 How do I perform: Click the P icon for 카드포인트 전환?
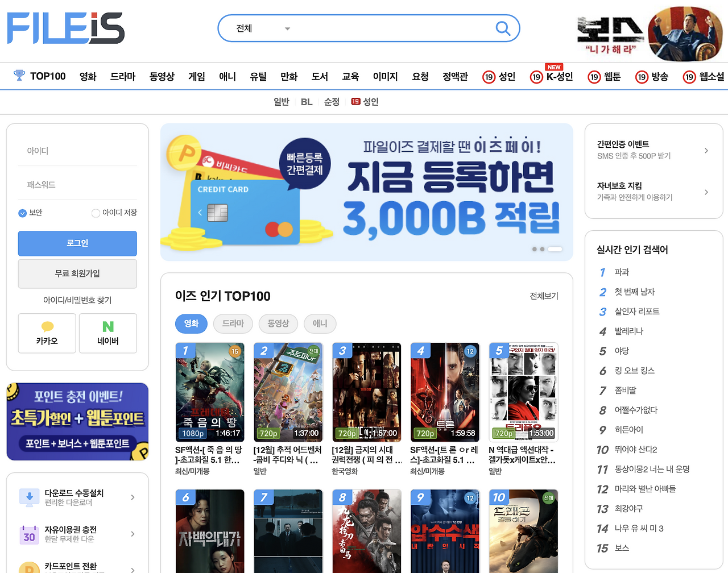[x=28, y=567]
